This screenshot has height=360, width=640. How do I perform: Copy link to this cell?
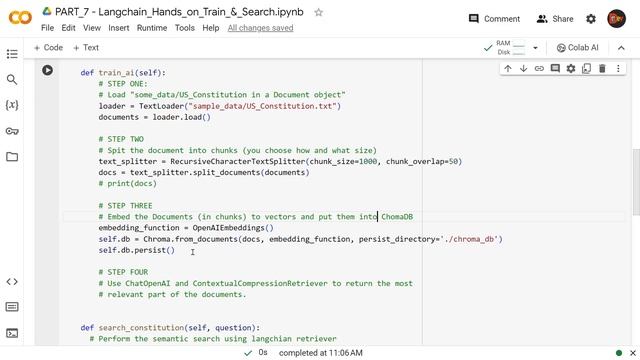(x=539, y=69)
